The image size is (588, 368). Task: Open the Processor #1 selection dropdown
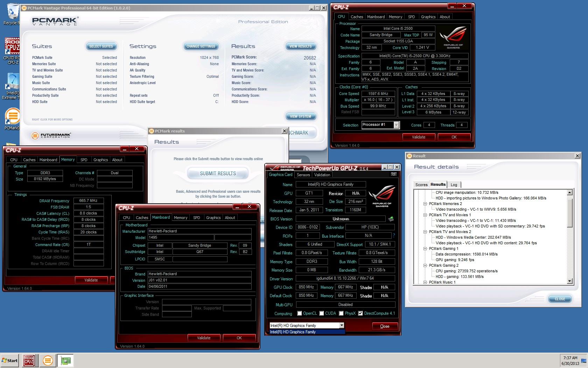[x=396, y=125]
